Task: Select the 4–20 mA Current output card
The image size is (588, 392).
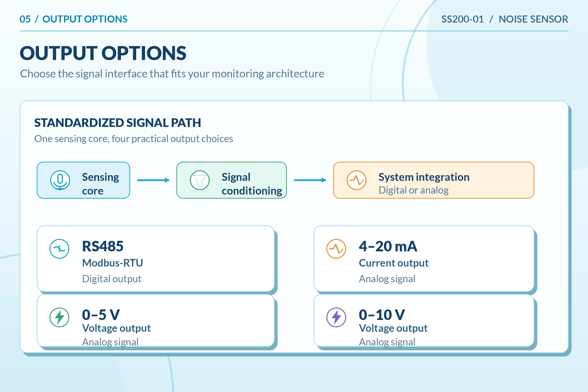Action: pos(424,258)
